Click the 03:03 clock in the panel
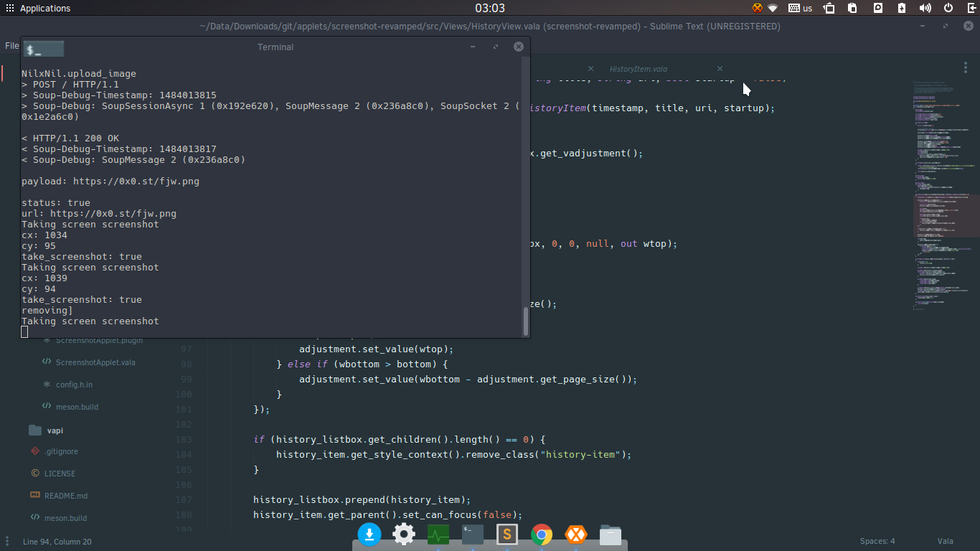The width and height of the screenshot is (980, 551). point(489,8)
